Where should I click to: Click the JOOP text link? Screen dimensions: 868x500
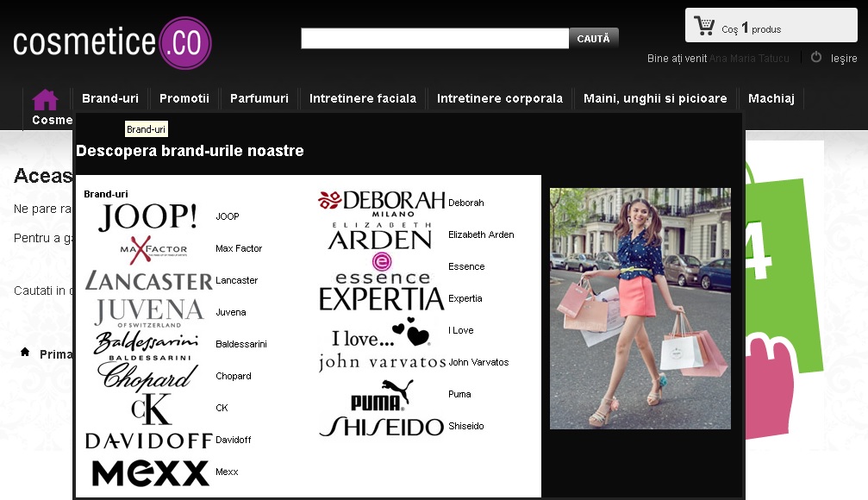tap(228, 216)
